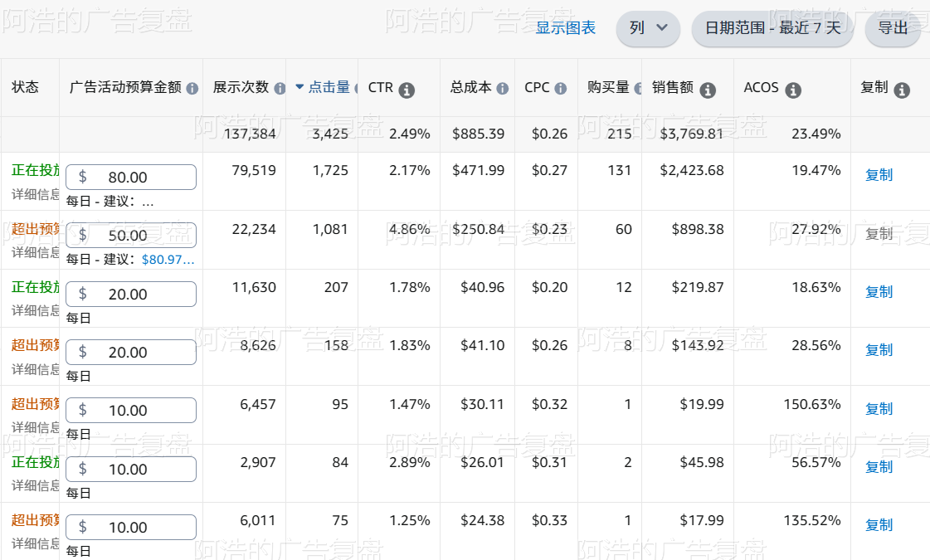Screen dimensions: 930x560
Task: Click 复制 link for the $80.00 campaign
Action: pyautogui.click(x=879, y=175)
